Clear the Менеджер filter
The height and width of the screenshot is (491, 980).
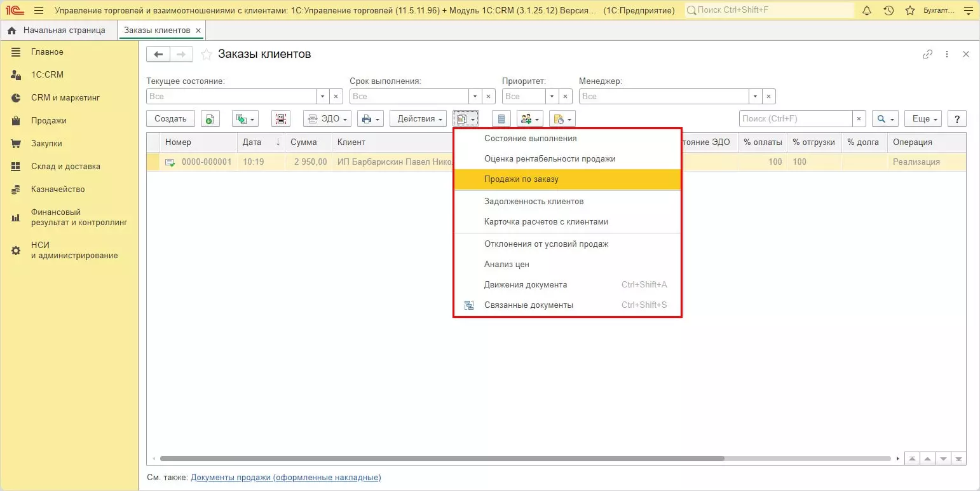tap(768, 97)
